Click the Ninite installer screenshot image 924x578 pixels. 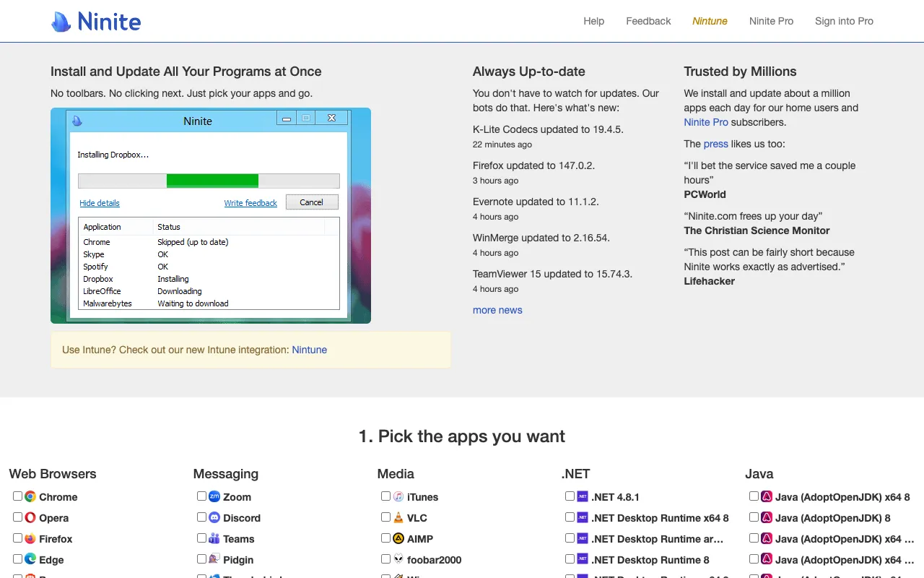click(211, 215)
